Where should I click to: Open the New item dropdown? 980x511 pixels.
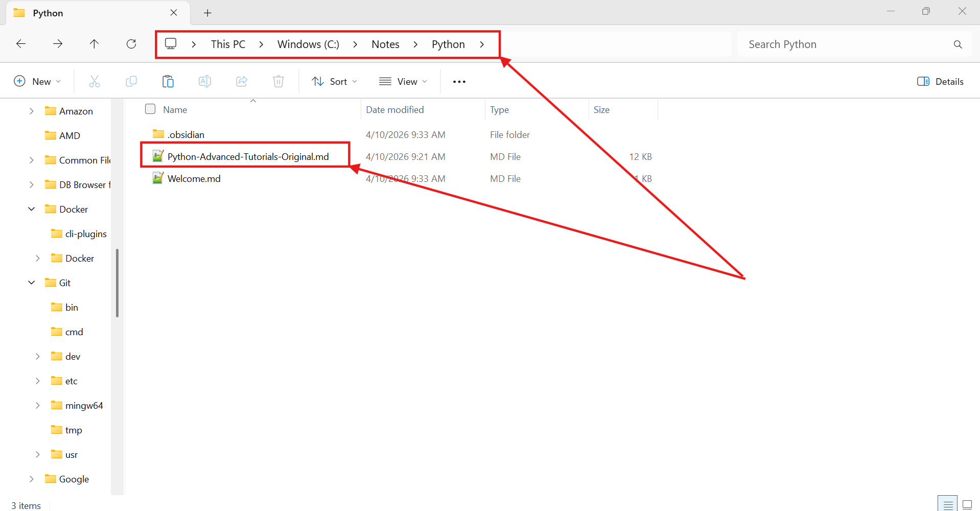[38, 81]
